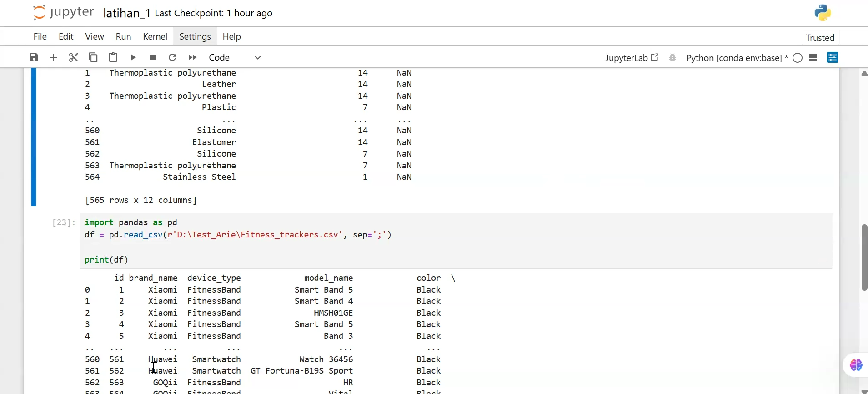
Task: Open the Kernel menu
Action: tap(155, 36)
